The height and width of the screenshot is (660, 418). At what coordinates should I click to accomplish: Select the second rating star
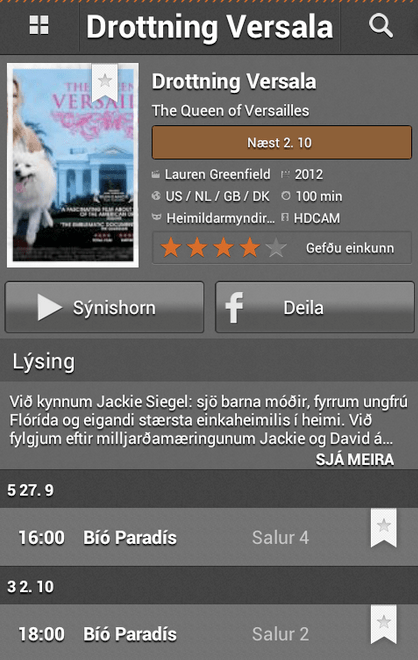click(197, 248)
